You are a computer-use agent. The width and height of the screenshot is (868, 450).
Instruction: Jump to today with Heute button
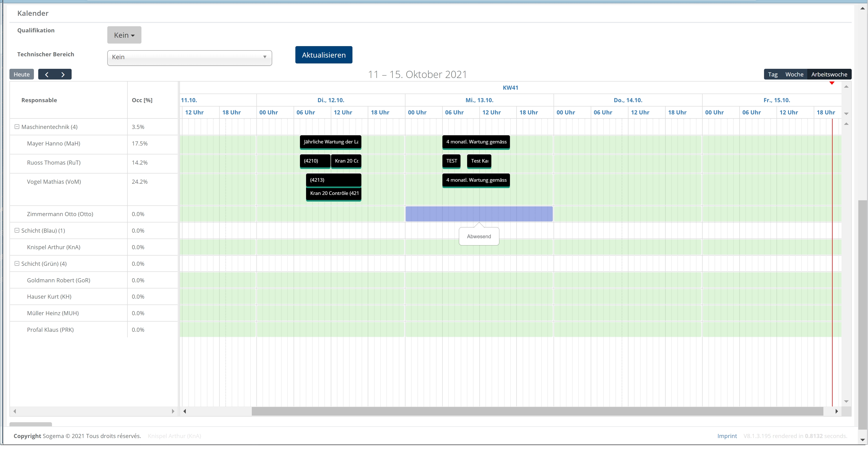click(x=22, y=74)
